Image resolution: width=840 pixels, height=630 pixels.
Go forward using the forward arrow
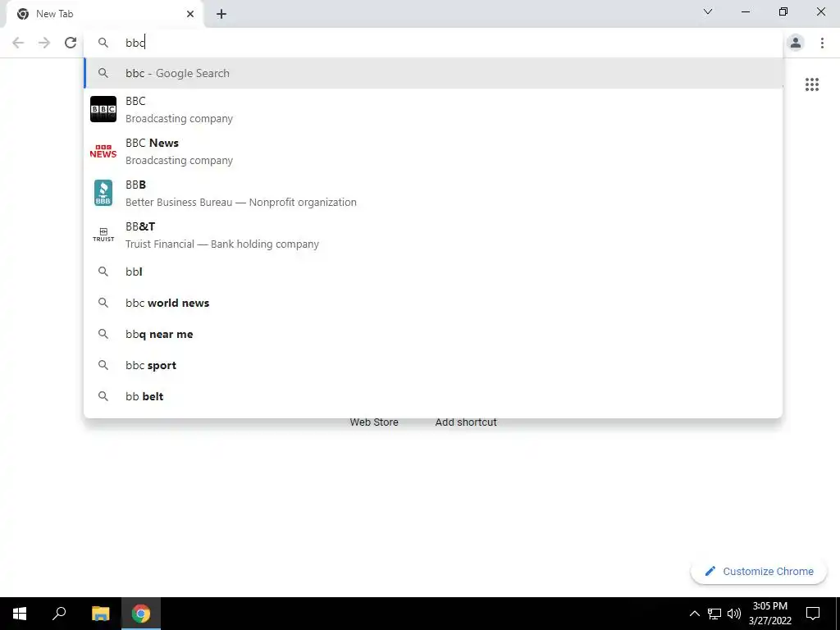[44, 43]
